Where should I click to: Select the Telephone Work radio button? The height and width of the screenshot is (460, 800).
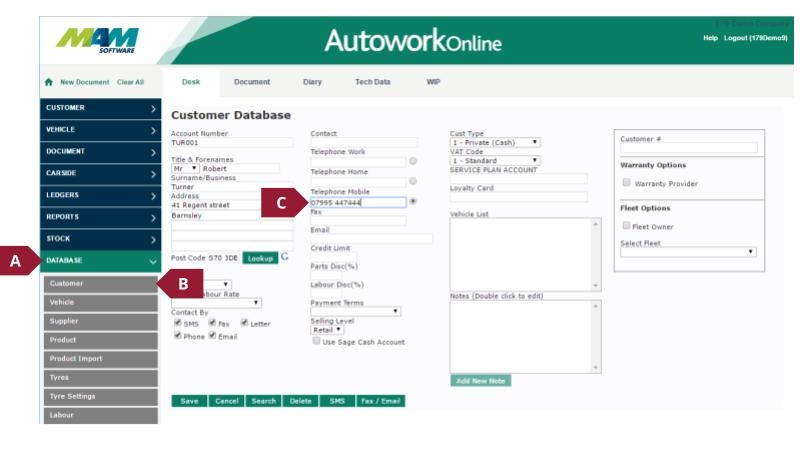(x=413, y=161)
